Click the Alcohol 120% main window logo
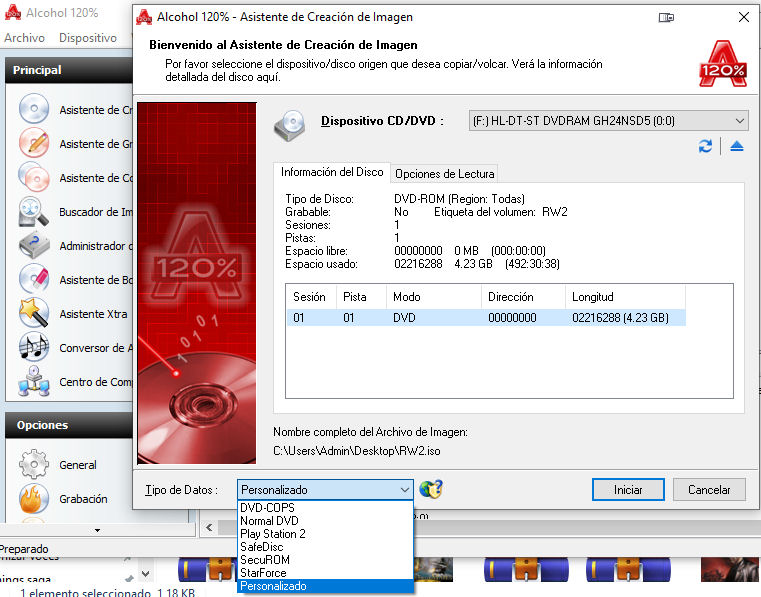The image size is (761, 597). [13, 13]
